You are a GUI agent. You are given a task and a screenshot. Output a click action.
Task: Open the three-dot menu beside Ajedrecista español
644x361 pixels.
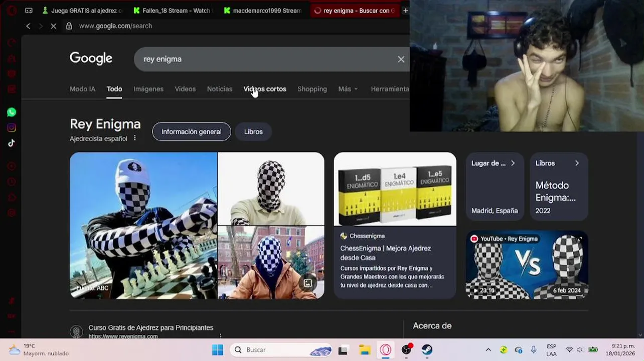coord(134,138)
